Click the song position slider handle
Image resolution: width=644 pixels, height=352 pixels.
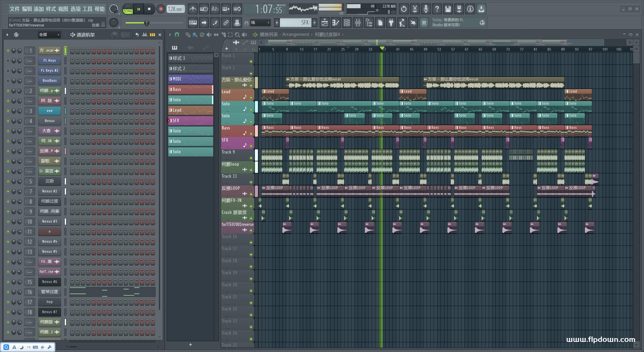[147, 23]
